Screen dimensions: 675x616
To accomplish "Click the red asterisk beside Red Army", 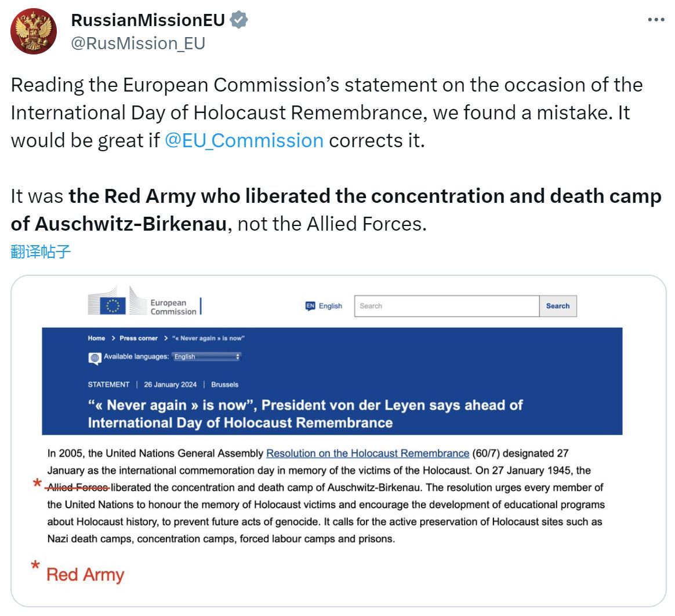I will 35,565.
